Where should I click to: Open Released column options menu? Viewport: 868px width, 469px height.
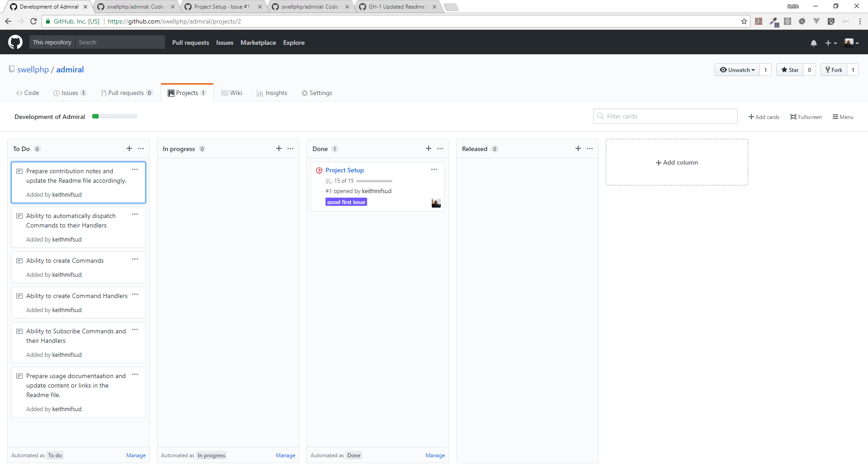[x=590, y=148]
